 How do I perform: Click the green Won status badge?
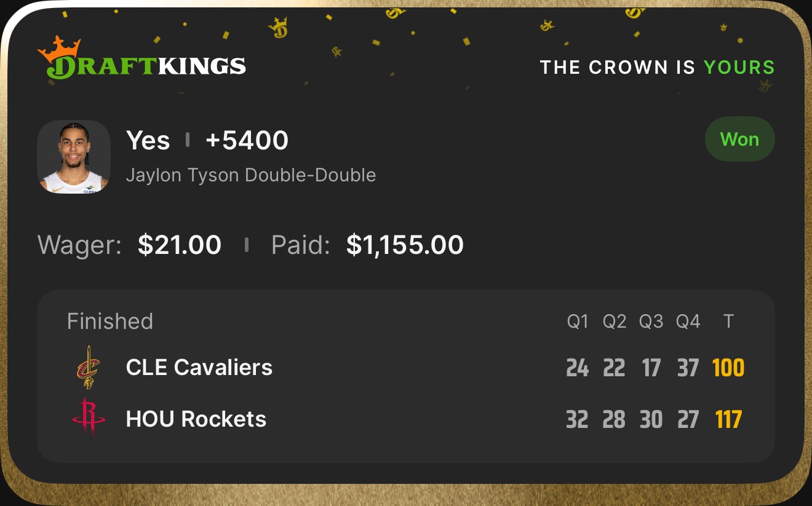click(739, 140)
